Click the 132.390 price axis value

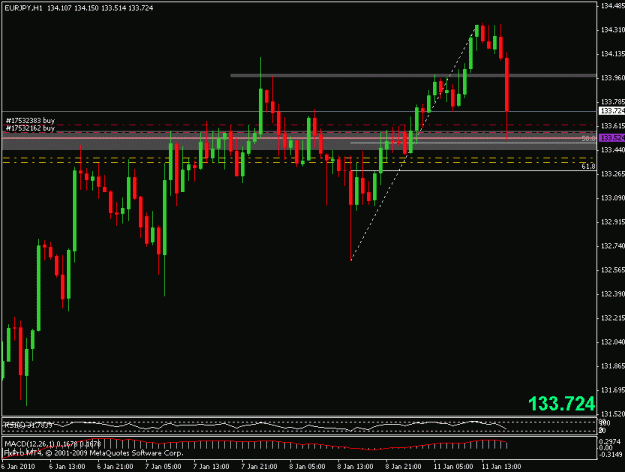[x=613, y=294]
